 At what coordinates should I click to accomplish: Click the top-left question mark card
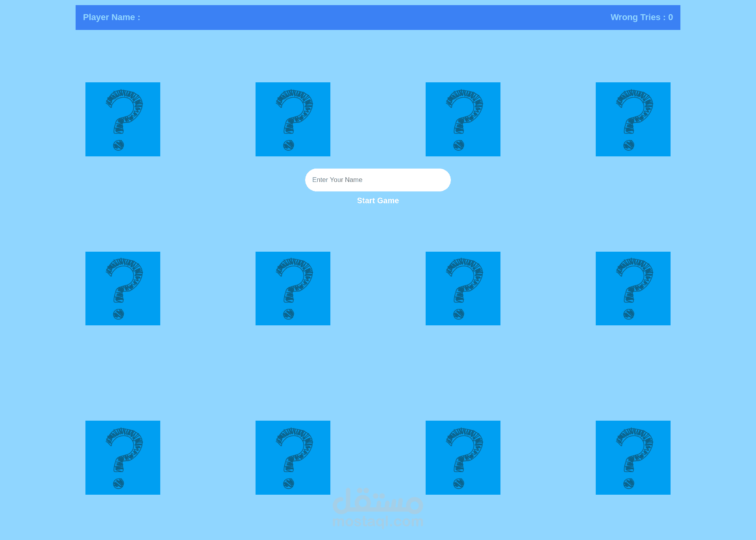[123, 119]
